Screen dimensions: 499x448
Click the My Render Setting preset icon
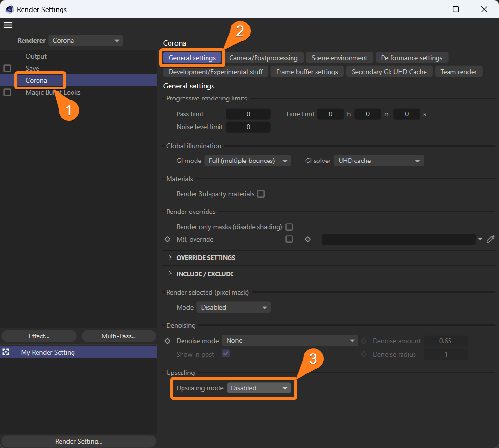coord(6,352)
